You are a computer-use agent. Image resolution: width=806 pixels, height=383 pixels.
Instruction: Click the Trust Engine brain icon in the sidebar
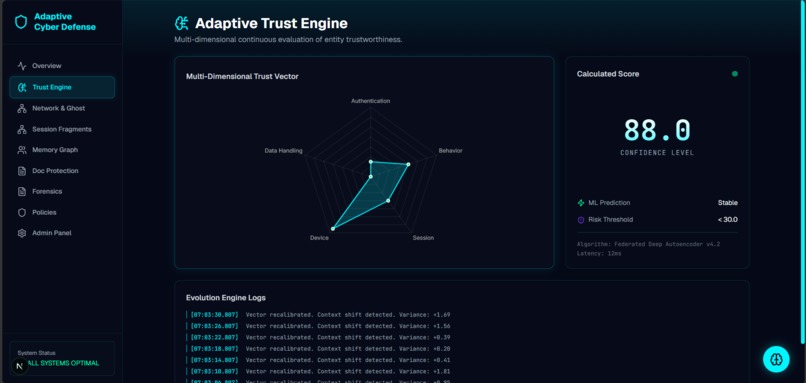(22, 87)
